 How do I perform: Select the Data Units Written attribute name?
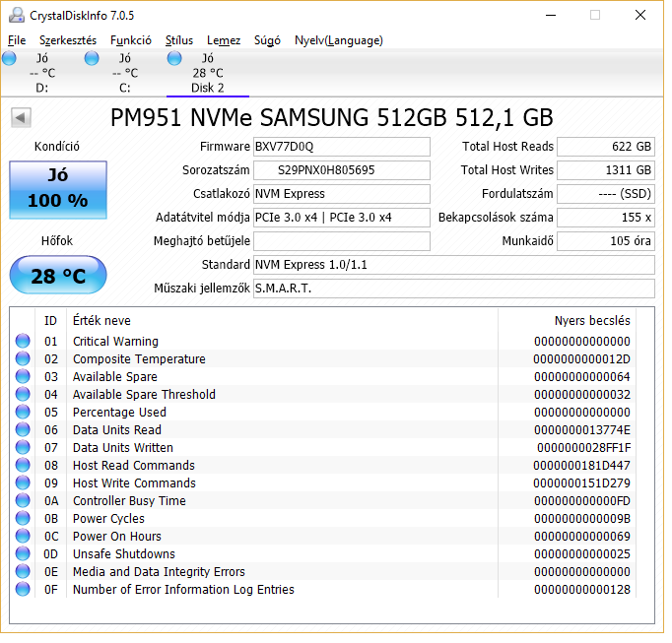[x=123, y=448]
